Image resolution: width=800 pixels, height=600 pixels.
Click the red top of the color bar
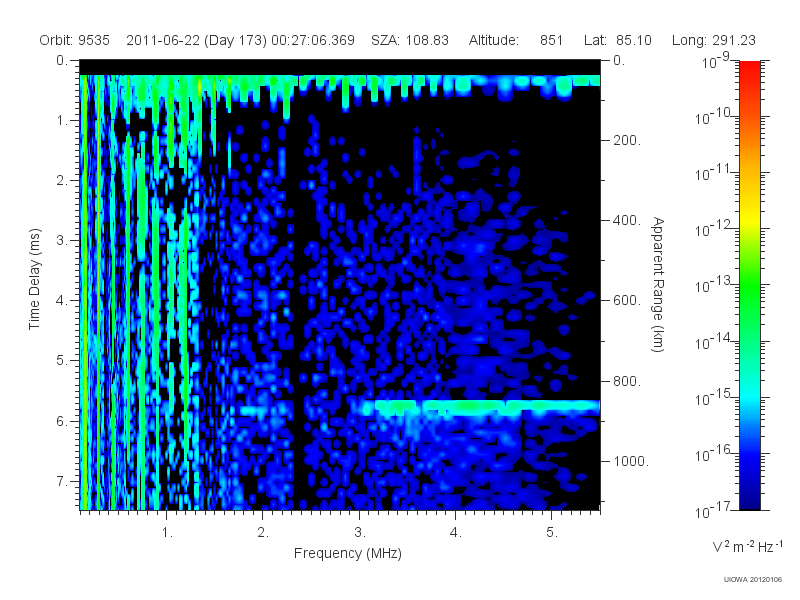point(749,69)
